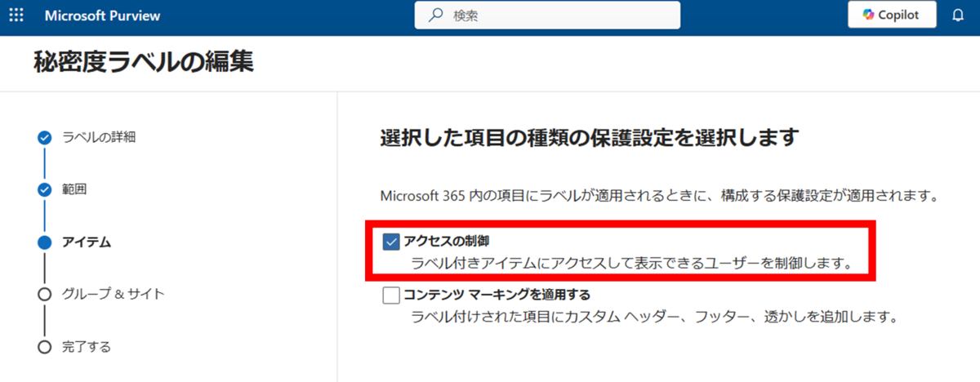
Task: Click the Copilot logo icon
Action: click(x=868, y=15)
